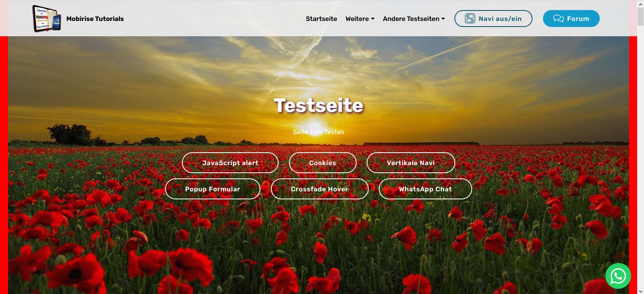Click the vertical scrollbar thumb
This screenshot has height=294, width=644.
point(640,16)
